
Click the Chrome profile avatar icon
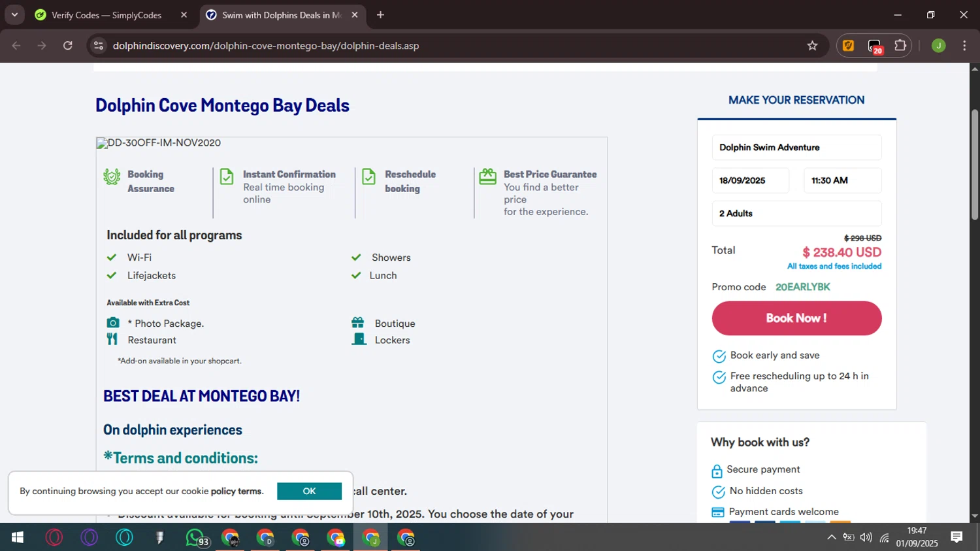pos(938,46)
